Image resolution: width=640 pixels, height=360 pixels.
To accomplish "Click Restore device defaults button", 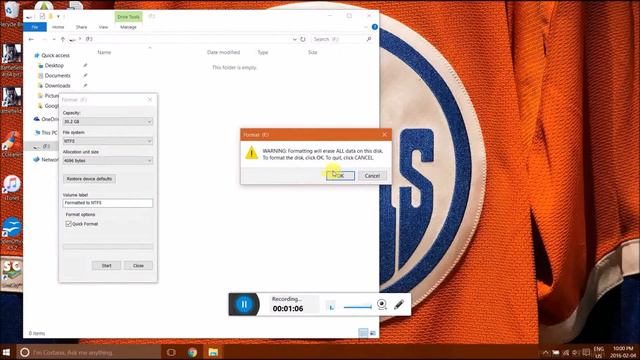I will coord(89,179).
